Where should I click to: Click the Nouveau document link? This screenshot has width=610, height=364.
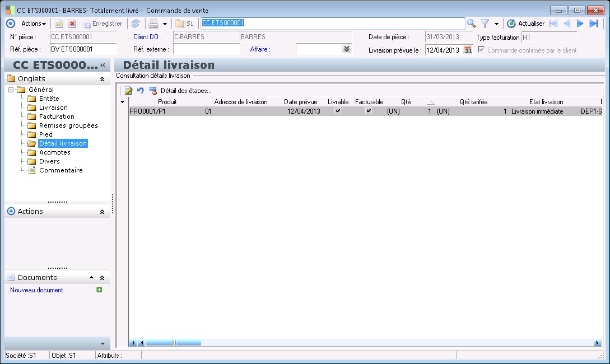coord(36,290)
